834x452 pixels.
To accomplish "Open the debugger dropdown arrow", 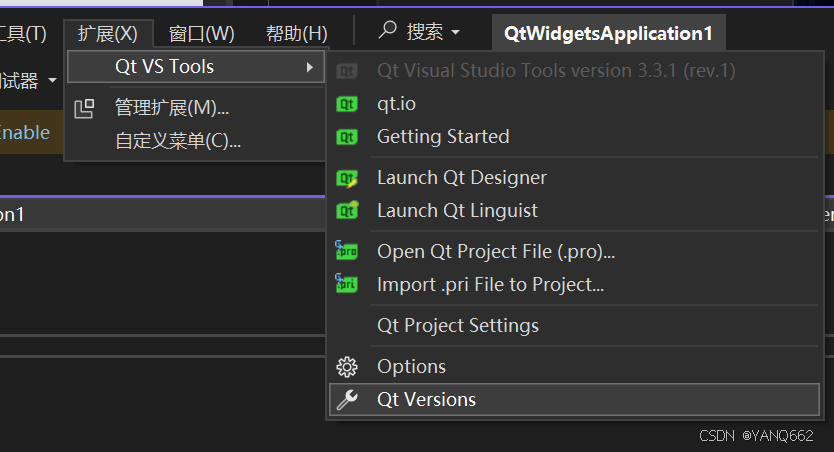I will click(52, 80).
